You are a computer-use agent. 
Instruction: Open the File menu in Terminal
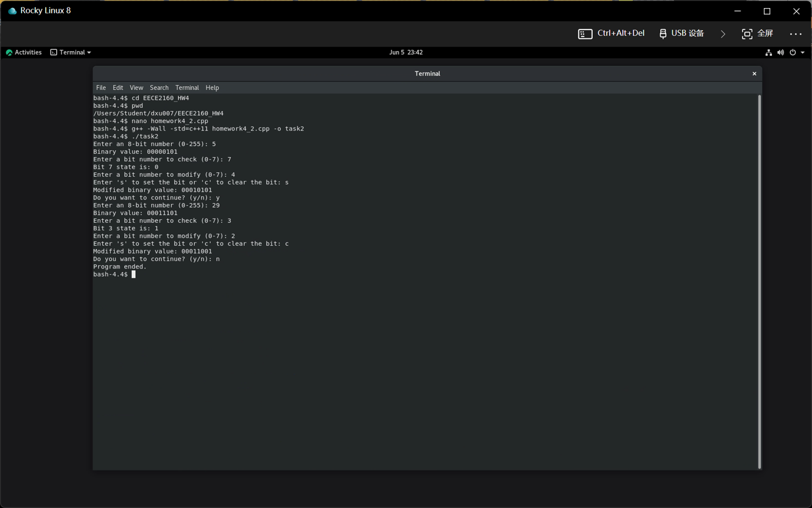point(101,88)
